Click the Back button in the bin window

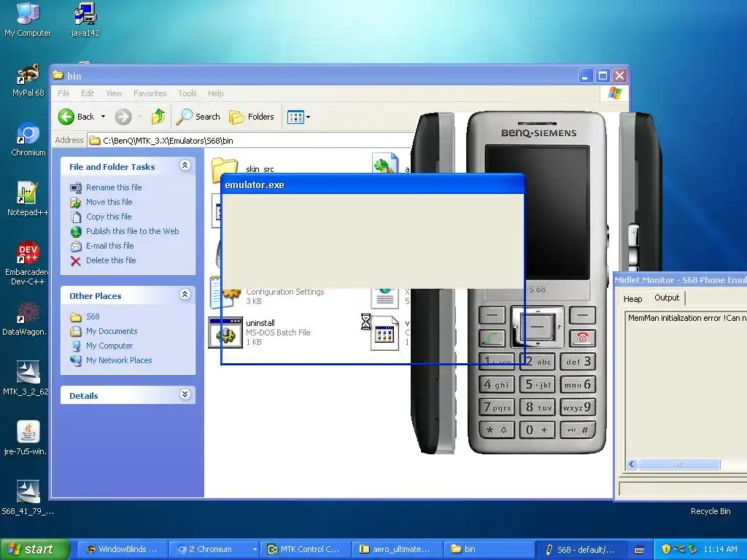[x=76, y=117]
